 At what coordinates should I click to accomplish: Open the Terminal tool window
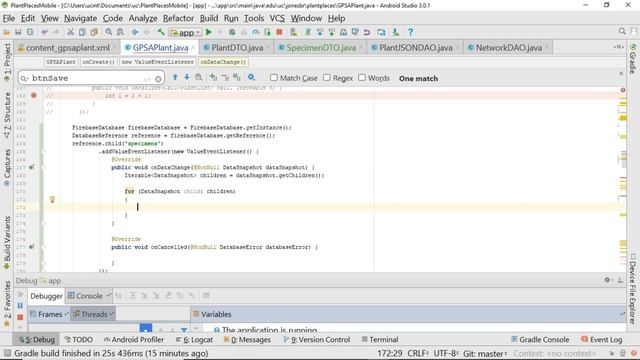pyautogui.click(x=380, y=340)
